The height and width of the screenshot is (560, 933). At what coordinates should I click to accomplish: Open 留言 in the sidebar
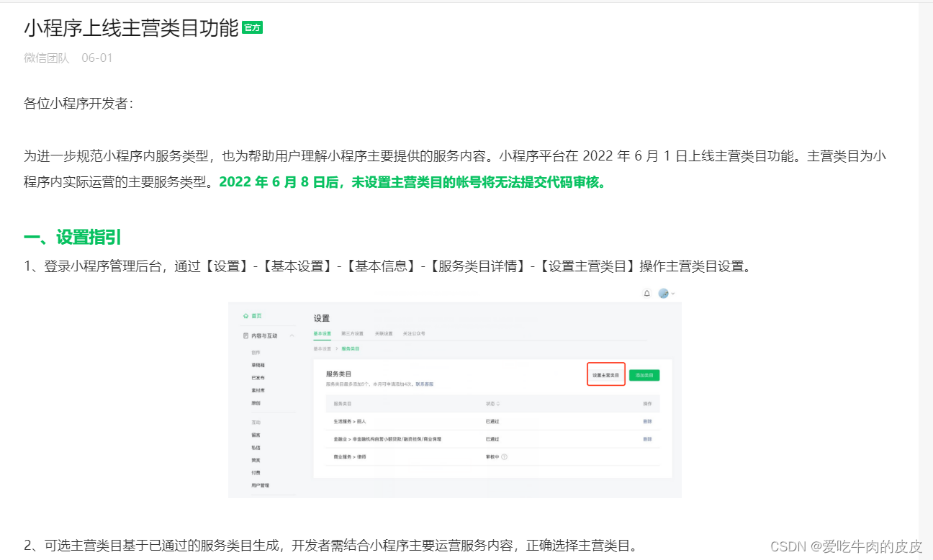(x=256, y=435)
